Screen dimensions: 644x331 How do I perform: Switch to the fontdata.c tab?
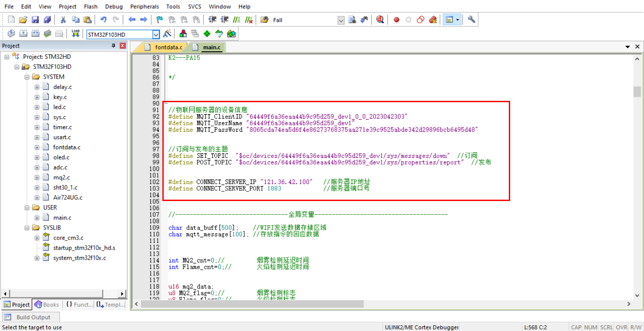point(168,47)
